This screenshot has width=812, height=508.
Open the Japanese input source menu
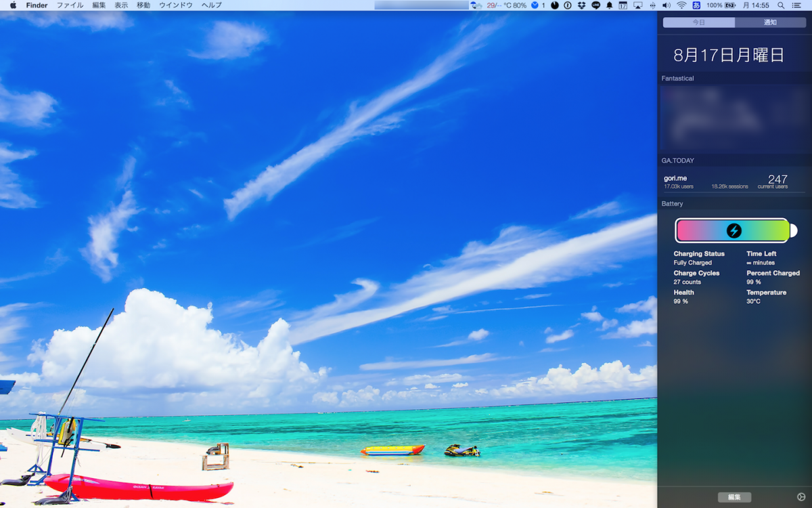click(x=696, y=5)
